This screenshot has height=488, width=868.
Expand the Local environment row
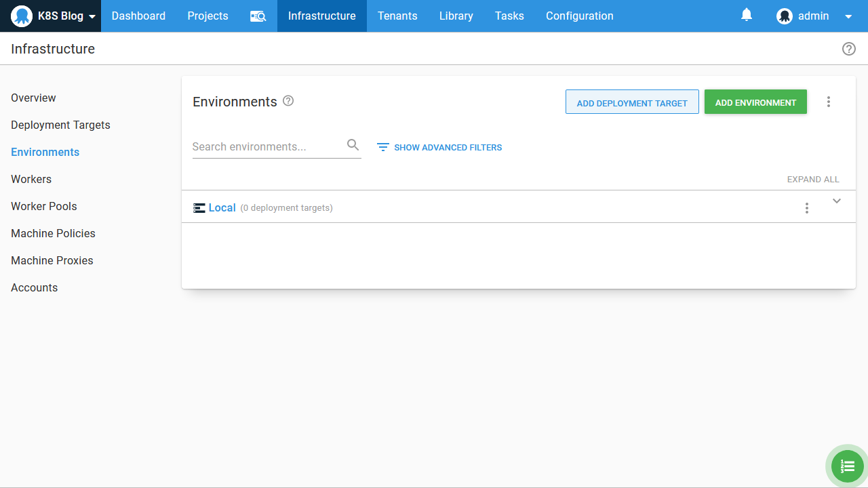point(836,201)
